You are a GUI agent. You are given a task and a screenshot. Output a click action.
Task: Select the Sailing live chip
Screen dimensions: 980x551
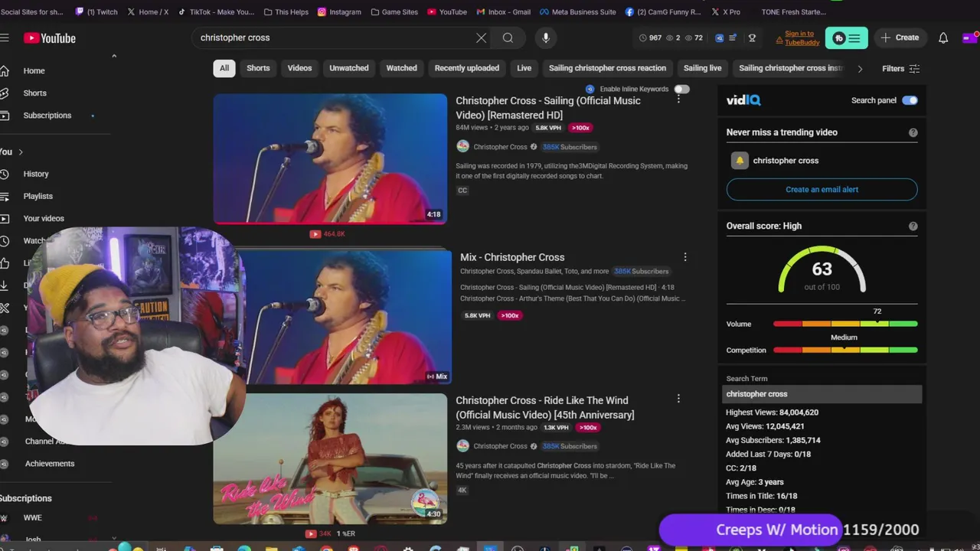click(702, 68)
